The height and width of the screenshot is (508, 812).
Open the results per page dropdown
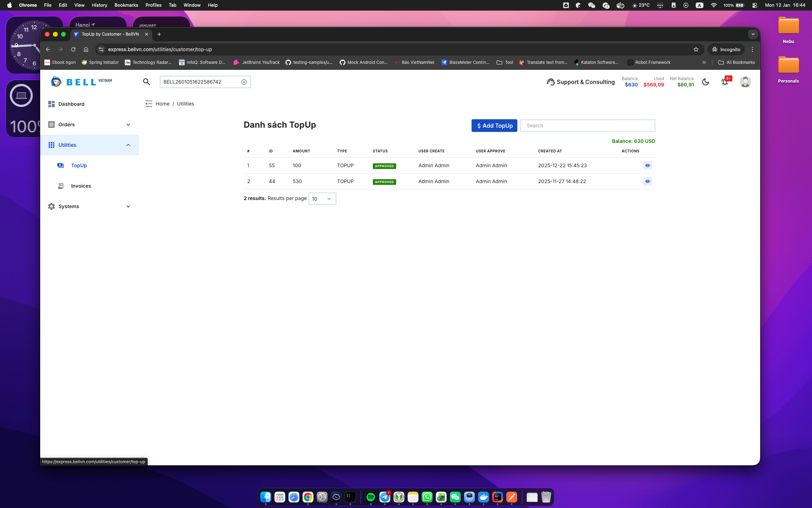tap(322, 199)
